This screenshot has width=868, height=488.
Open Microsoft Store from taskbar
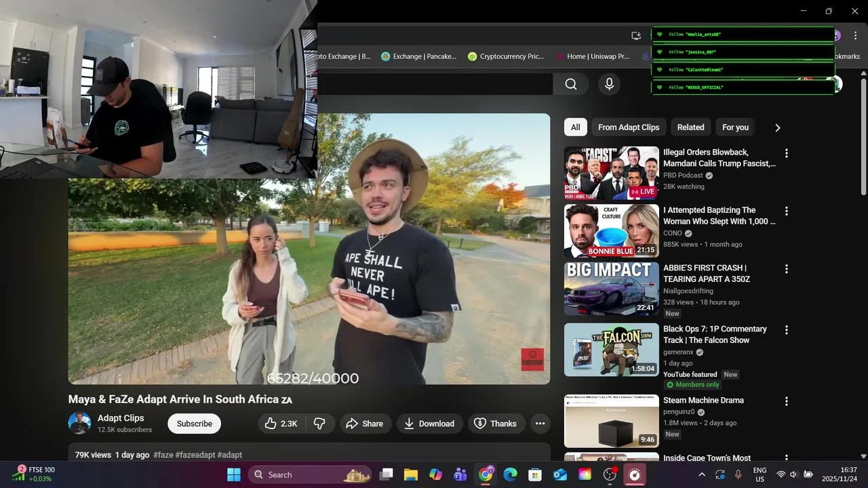(535, 474)
